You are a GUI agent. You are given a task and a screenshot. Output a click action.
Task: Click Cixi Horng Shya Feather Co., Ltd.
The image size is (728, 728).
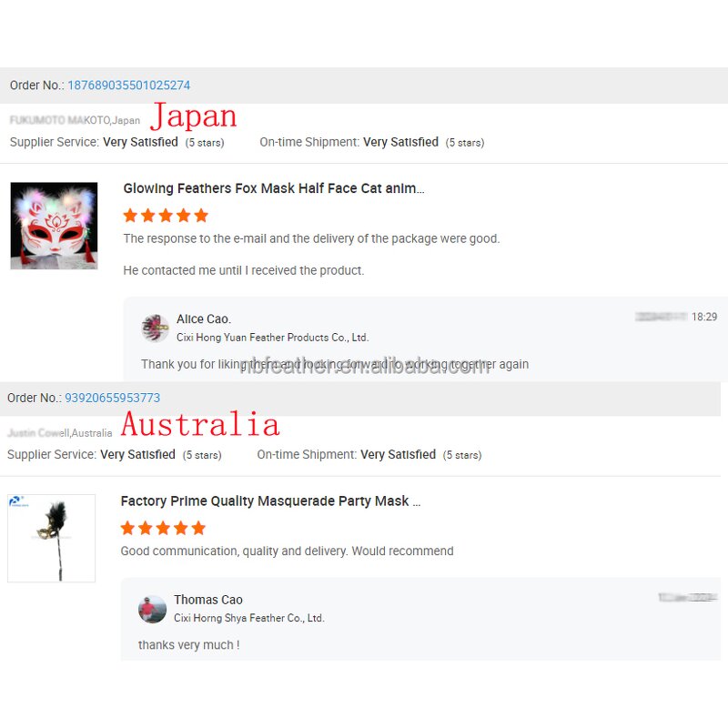248,618
